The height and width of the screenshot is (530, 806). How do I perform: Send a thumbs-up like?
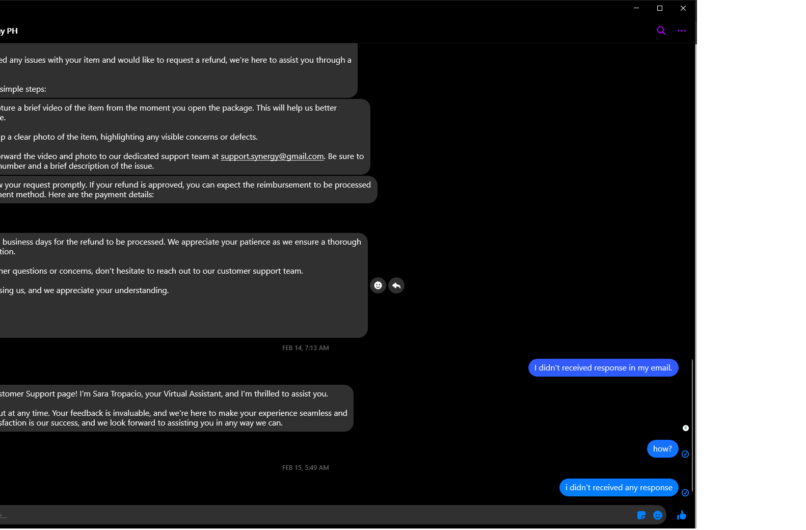[682, 515]
